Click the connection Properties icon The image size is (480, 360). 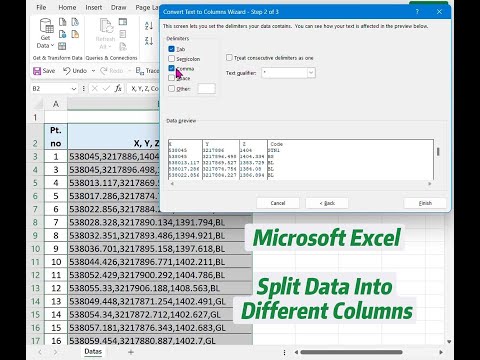coord(123,34)
